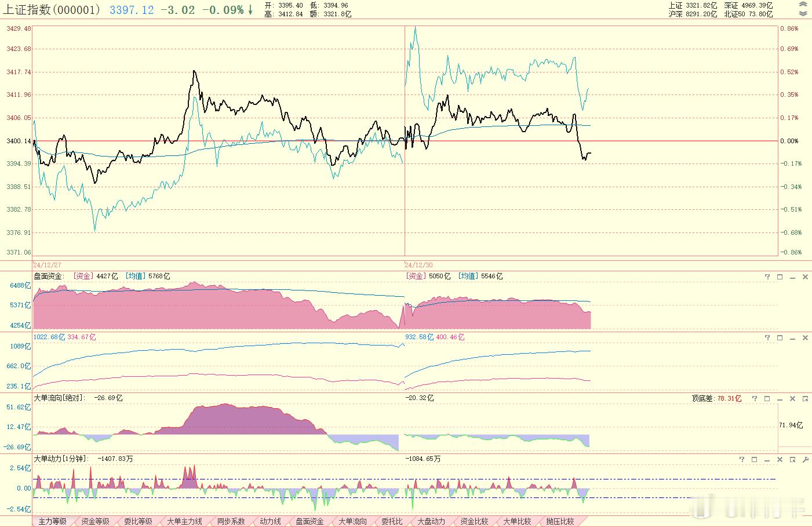Maximize the 1022.68亿 line chart panel

(780, 337)
